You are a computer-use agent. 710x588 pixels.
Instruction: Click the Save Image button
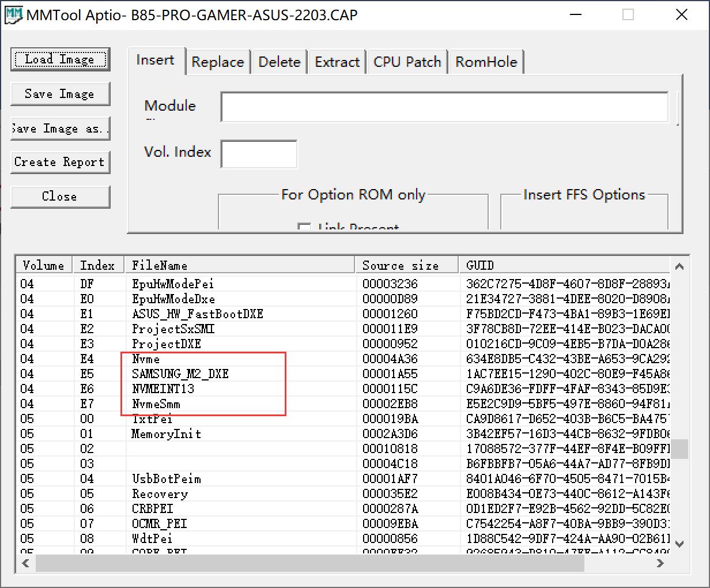tap(60, 94)
